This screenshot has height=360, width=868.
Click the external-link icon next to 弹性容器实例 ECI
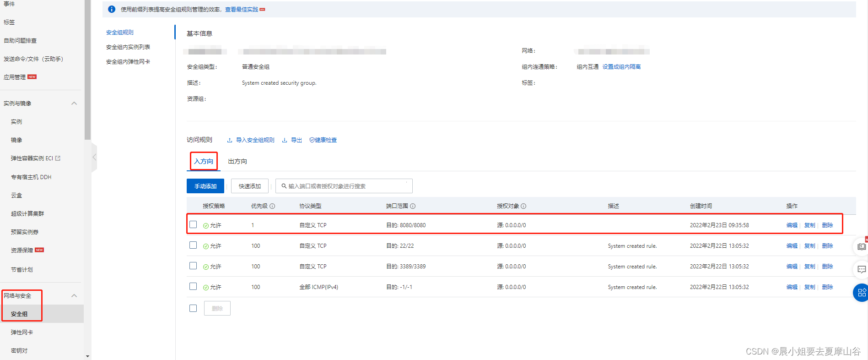pyautogui.click(x=58, y=158)
